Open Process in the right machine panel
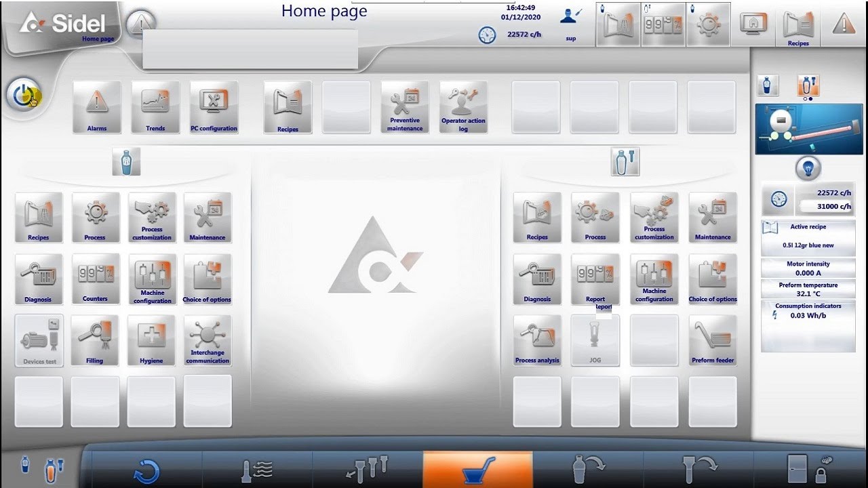868x488 pixels. tap(595, 218)
